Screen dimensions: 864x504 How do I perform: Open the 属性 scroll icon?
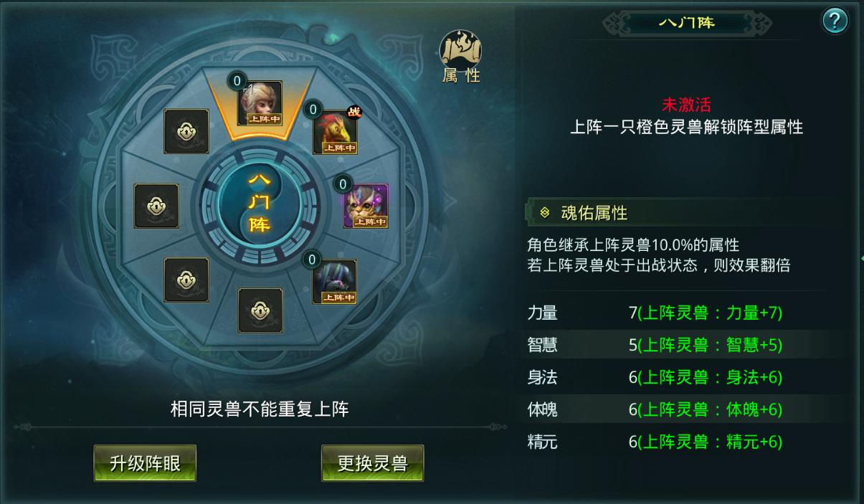(x=460, y=57)
